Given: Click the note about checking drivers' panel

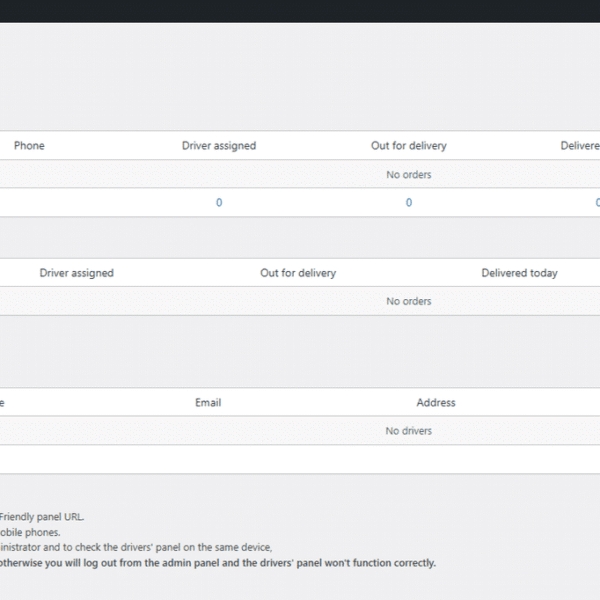Looking at the screenshot, I should point(136,548).
